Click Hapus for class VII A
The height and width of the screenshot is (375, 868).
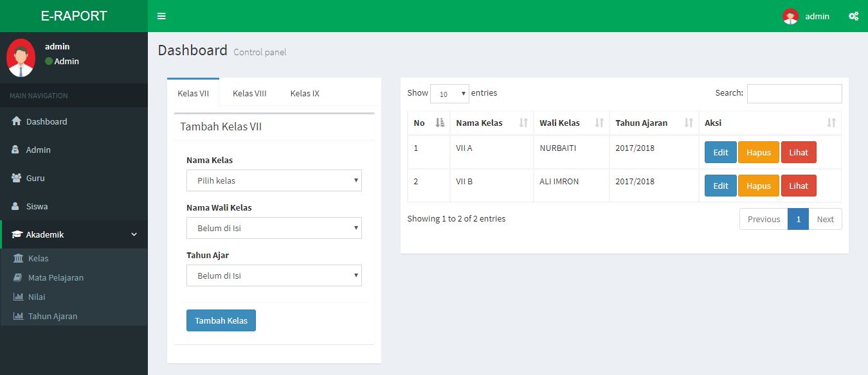758,152
